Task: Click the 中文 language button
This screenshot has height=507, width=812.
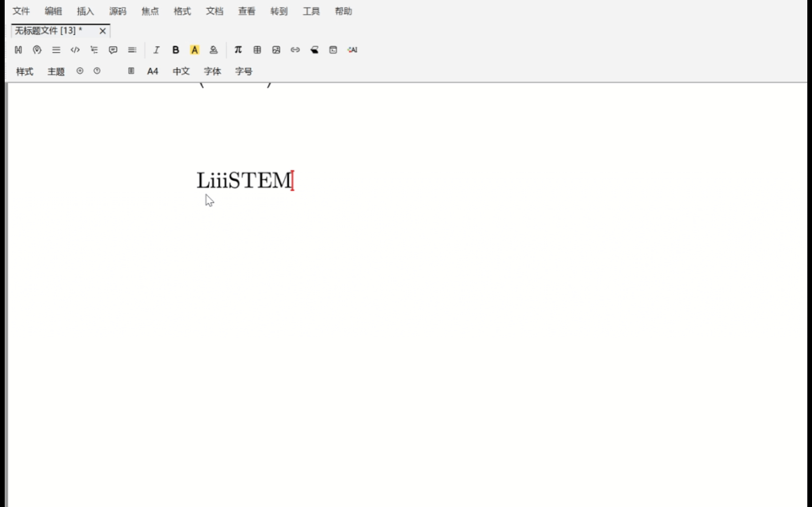Action: pyautogui.click(x=181, y=71)
